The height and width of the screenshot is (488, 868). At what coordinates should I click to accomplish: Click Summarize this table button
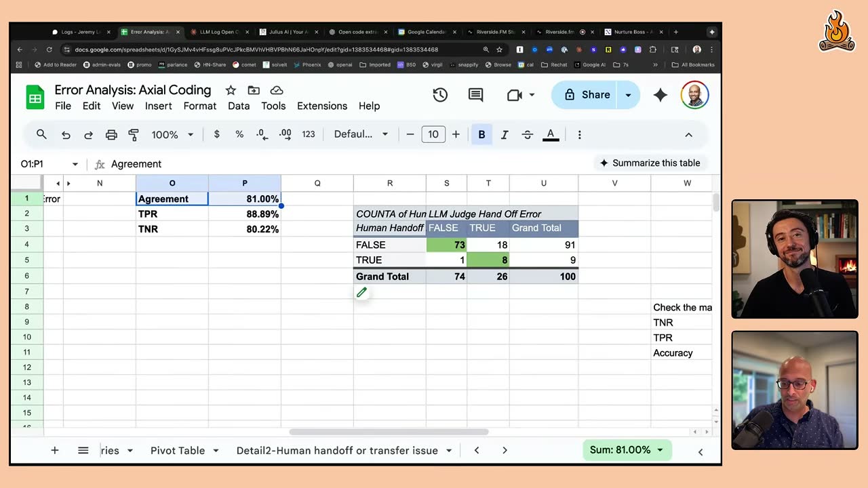click(x=649, y=163)
